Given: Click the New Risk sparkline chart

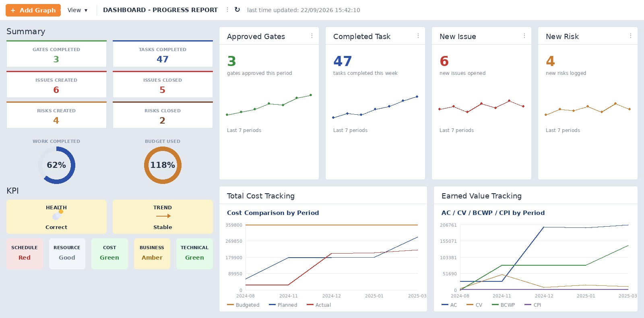Looking at the screenshot, I should [x=588, y=109].
